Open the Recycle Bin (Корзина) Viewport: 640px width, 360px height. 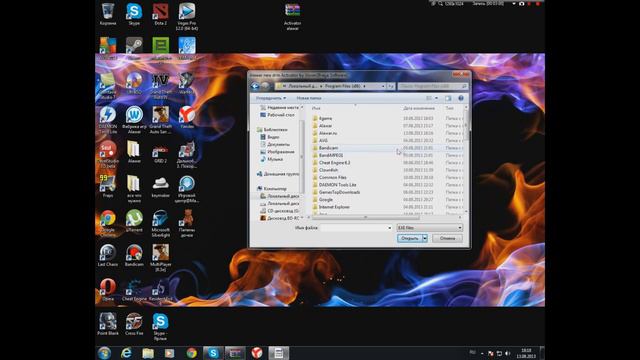coord(108,14)
